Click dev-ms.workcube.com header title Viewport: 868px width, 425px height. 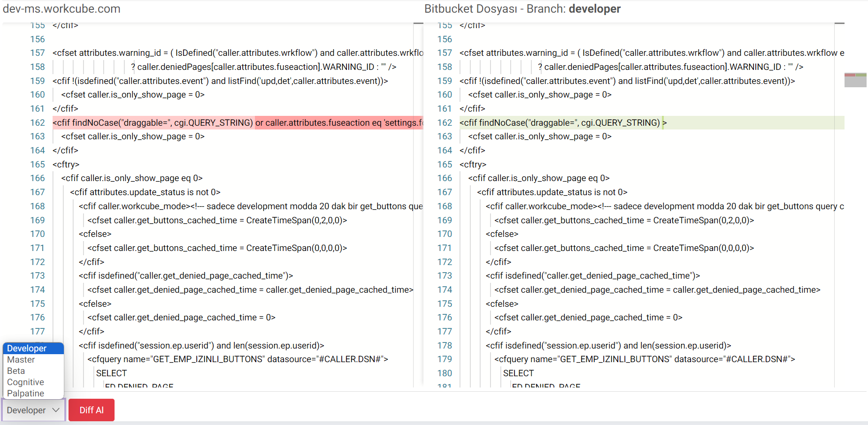pyautogui.click(x=61, y=9)
